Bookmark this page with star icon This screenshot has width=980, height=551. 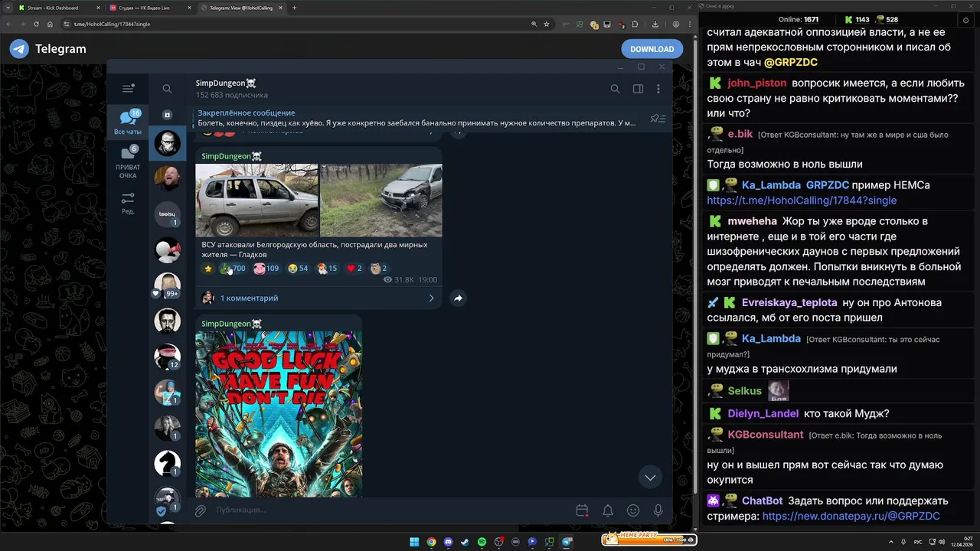coord(546,24)
